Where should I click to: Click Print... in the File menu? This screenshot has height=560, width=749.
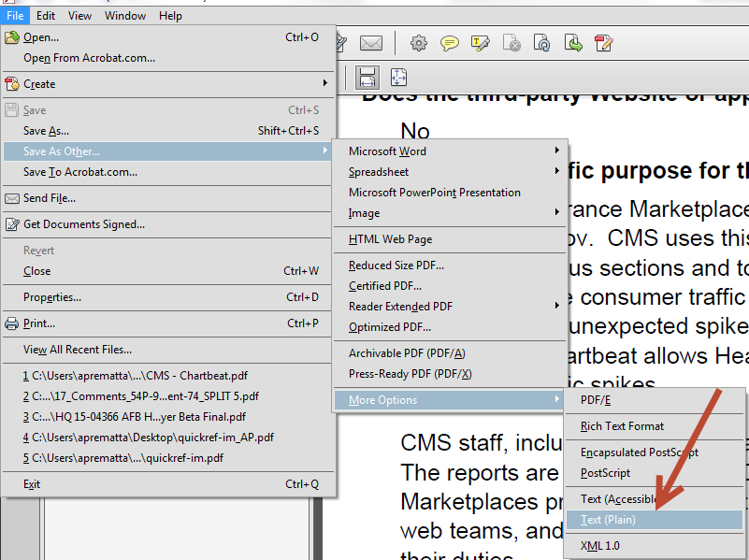tap(39, 323)
